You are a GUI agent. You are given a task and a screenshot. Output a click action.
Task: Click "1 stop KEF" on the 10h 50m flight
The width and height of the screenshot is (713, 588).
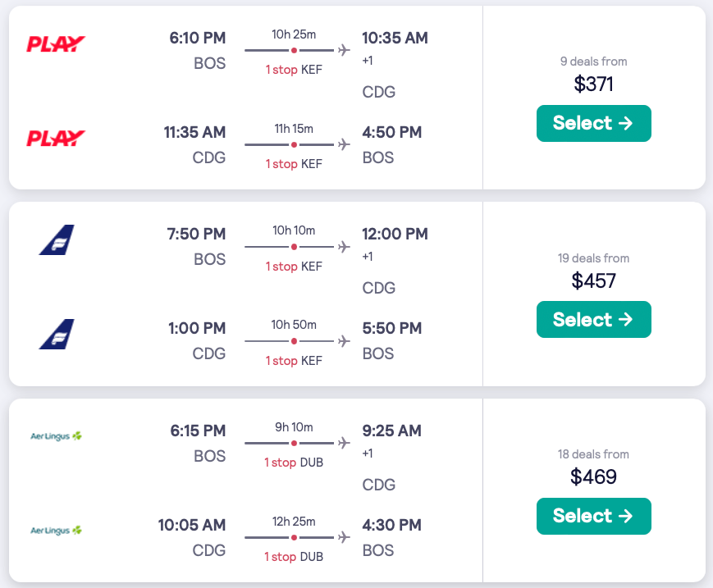click(294, 361)
